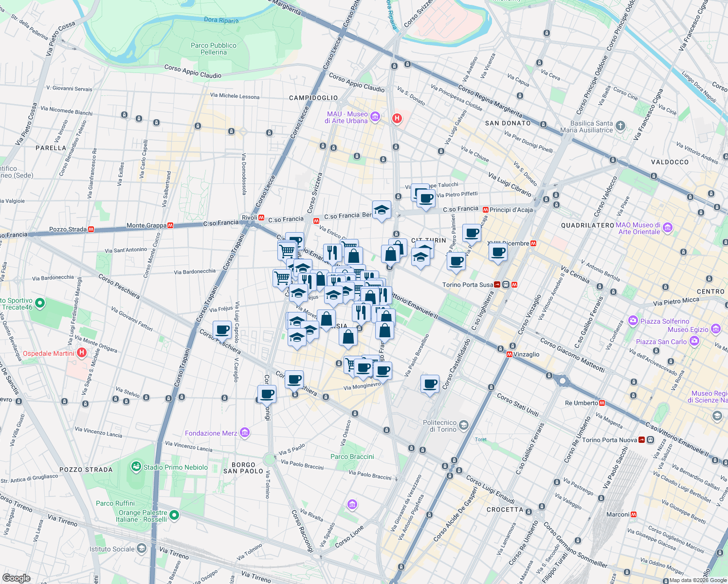Image resolution: width=728 pixels, height=584 pixels.
Task: Click the Corso Luigi Einaudi label
Action: click(491, 489)
